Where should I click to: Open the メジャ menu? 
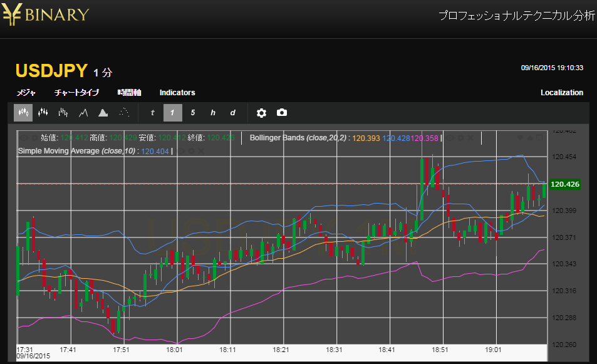26,93
